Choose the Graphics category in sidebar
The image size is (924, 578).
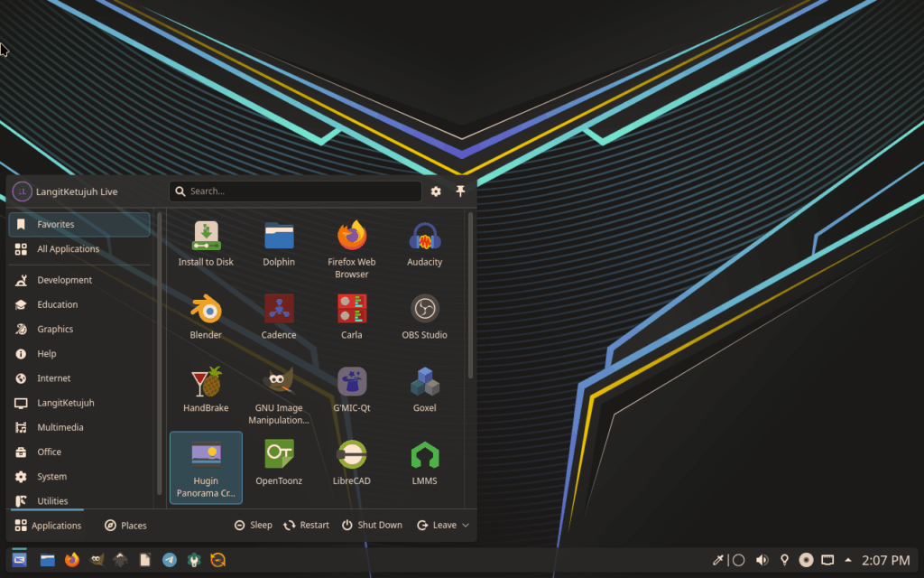pyautogui.click(x=55, y=329)
